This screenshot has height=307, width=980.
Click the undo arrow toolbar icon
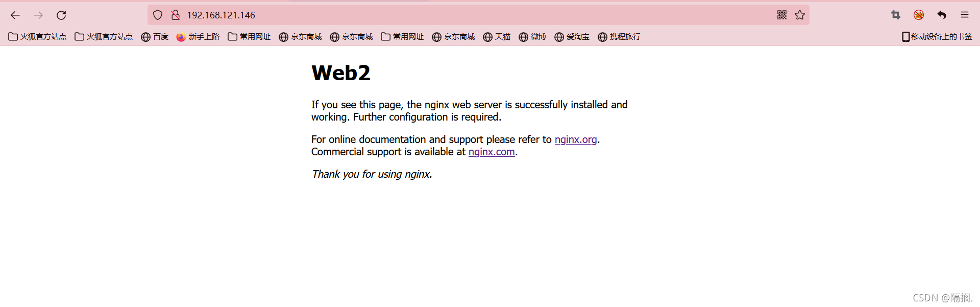[x=942, y=15]
